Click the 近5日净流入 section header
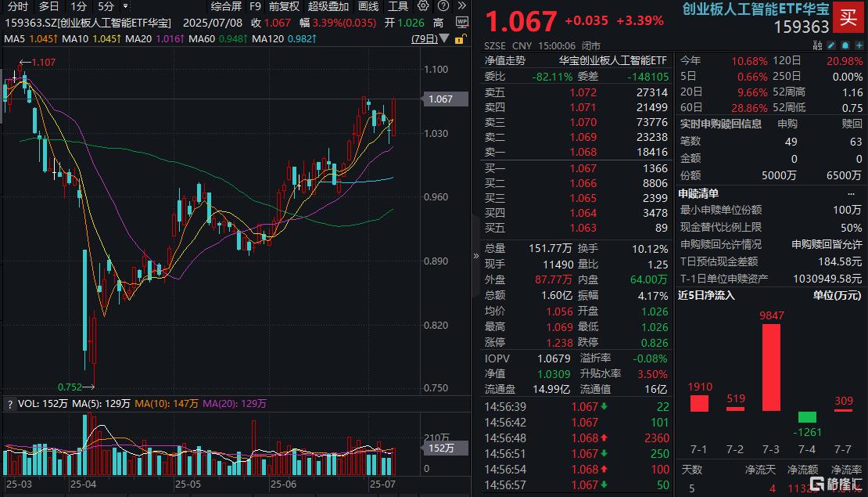 pos(706,295)
